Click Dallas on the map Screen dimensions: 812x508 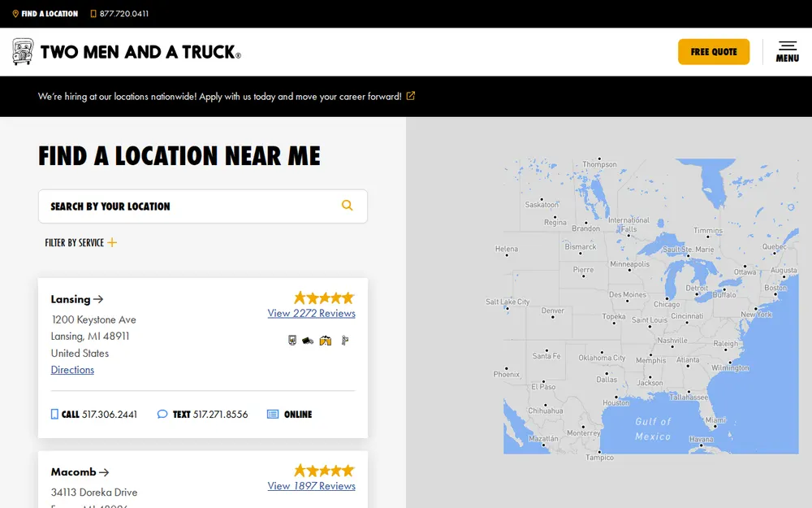click(x=607, y=380)
